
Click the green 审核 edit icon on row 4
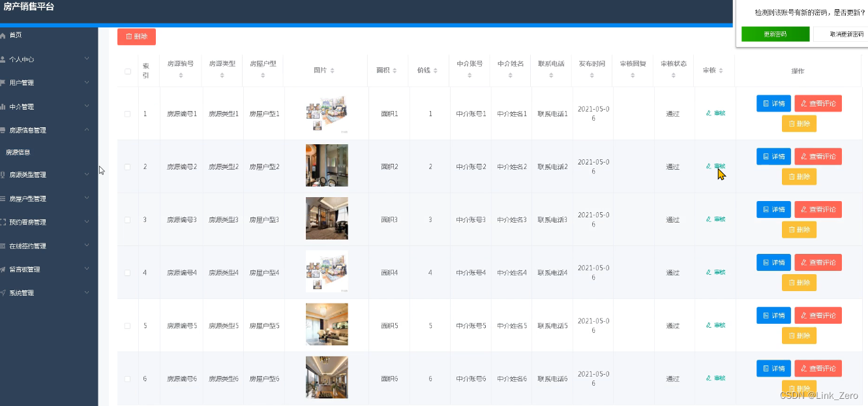coord(715,272)
